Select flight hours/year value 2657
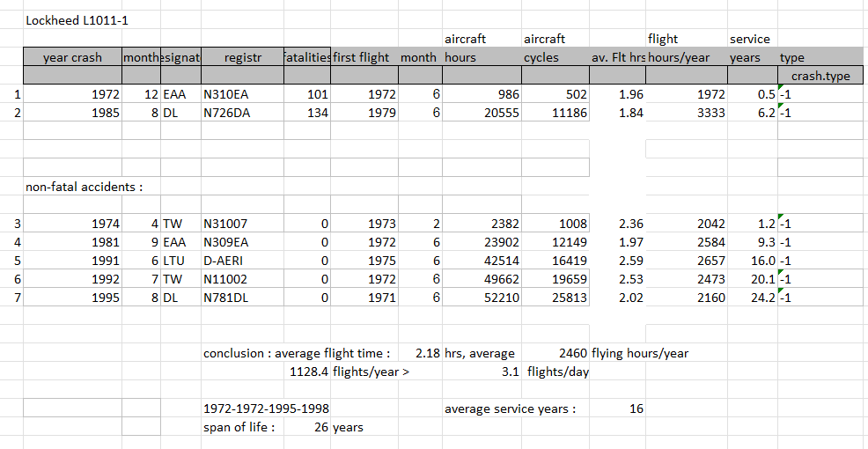This screenshot has height=449, width=868. tap(687, 261)
